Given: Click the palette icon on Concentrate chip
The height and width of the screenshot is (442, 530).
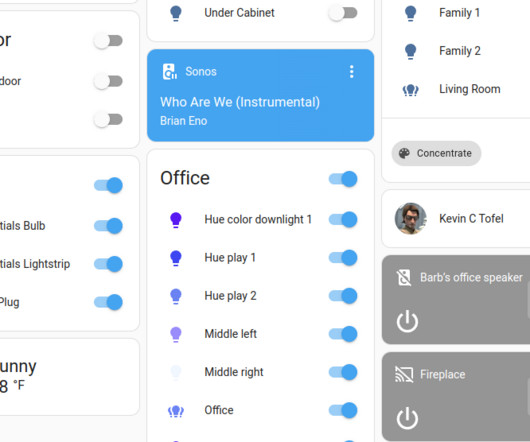Looking at the screenshot, I should point(404,153).
